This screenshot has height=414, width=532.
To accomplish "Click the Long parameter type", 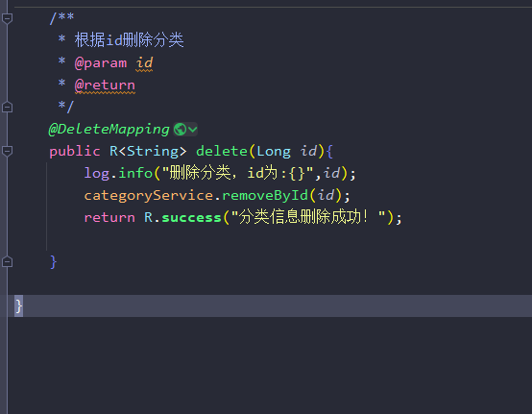I will pos(274,152).
